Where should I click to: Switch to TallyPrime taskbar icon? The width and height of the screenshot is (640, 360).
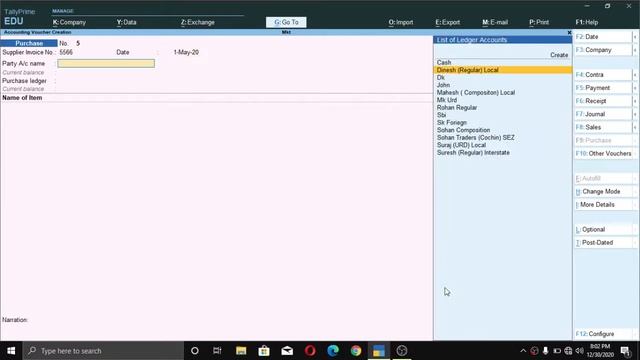tap(378, 351)
